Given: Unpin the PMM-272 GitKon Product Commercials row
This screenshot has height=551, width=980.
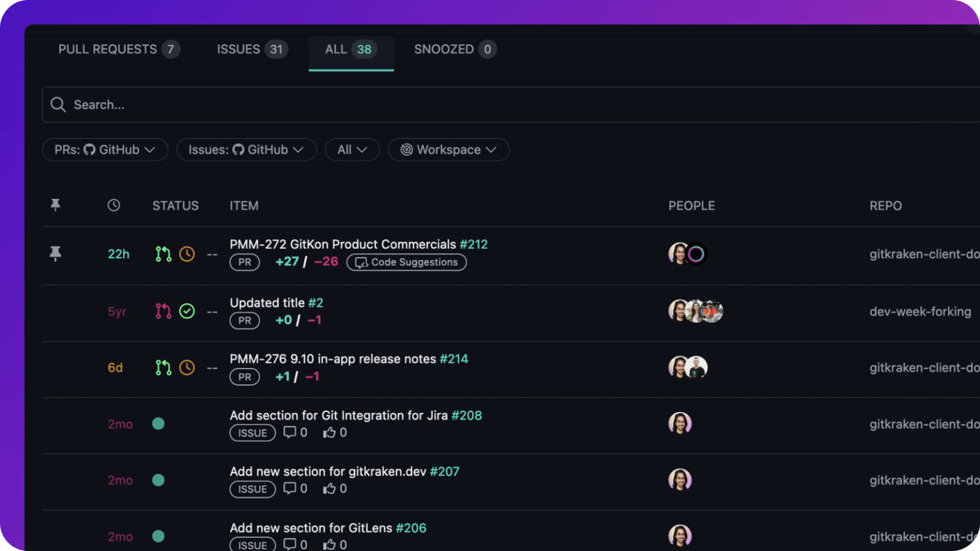Looking at the screenshot, I should pyautogui.click(x=56, y=254).
